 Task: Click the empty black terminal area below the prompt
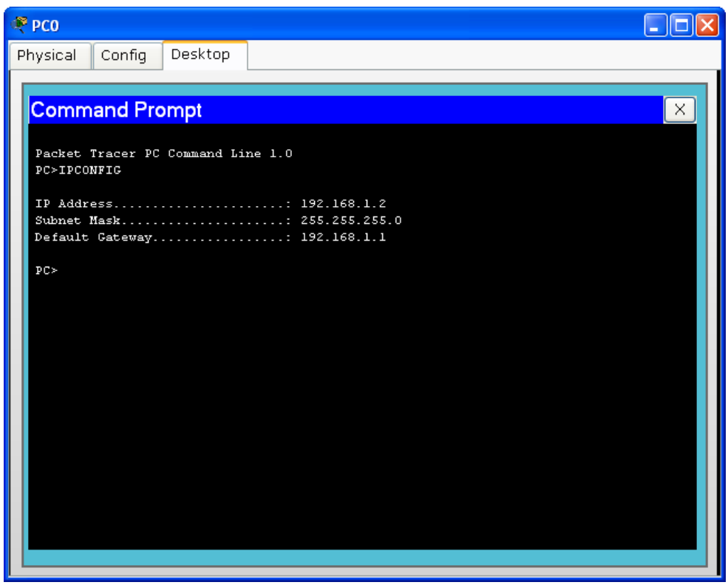click(x=362, y=414)
